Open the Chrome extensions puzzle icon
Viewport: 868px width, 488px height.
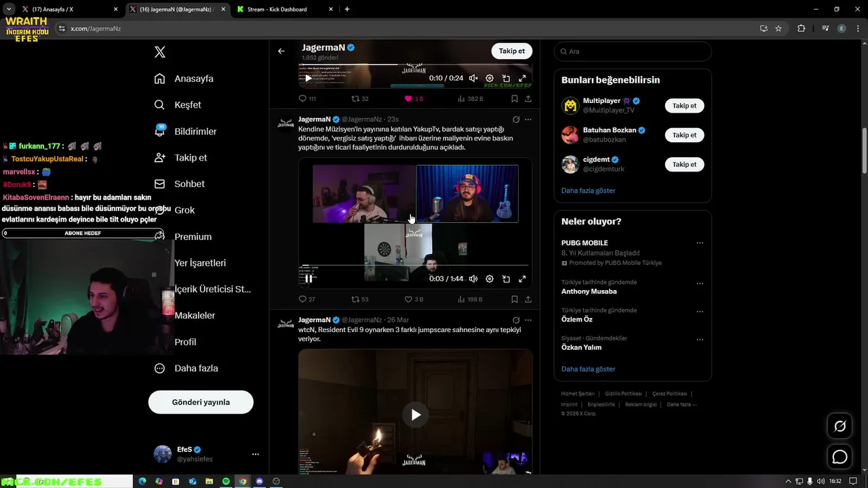[x=802, y=28]
